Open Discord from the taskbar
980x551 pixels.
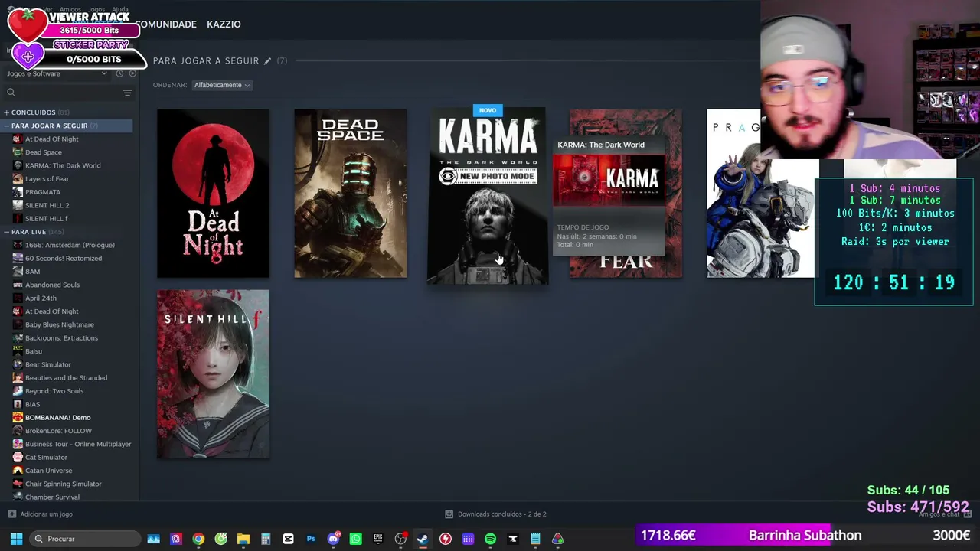[333, 539]
